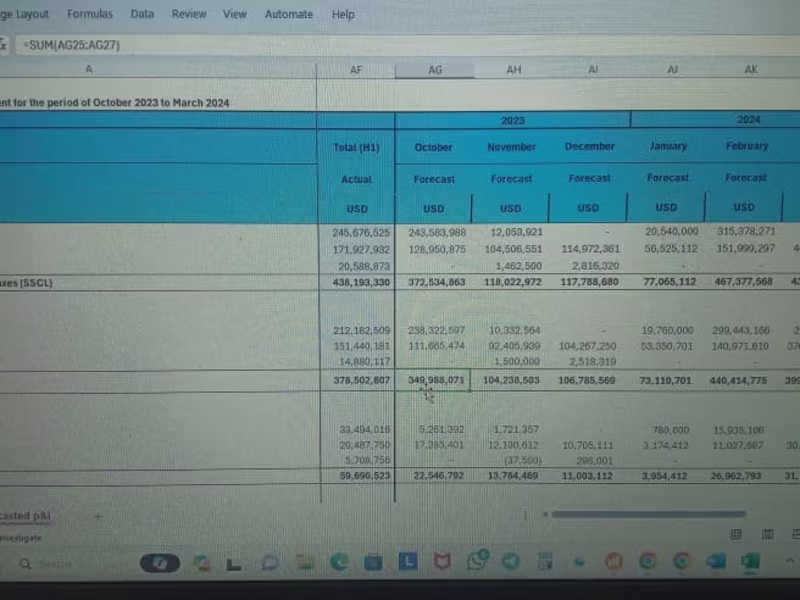Select cell with value 117,788,680
800x600 pixels.
pyautogui.click(x=589, y=282)
